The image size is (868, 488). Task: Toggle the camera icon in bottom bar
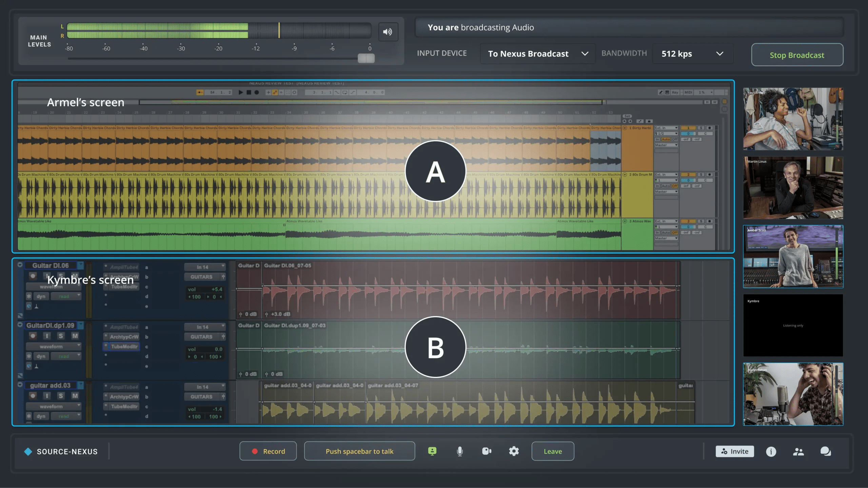[487, 451]
